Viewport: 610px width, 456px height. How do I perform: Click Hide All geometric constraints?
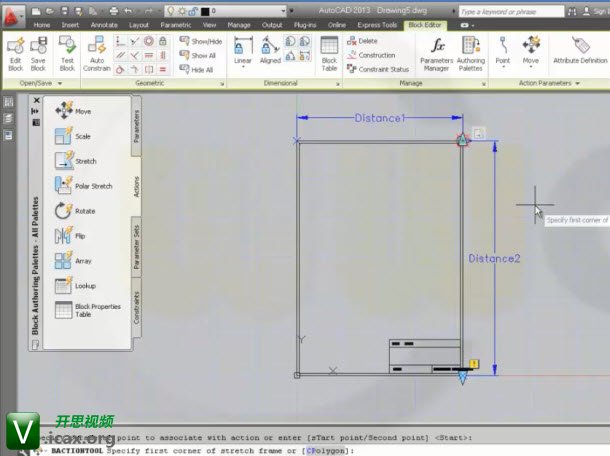(x=196, y=70)
